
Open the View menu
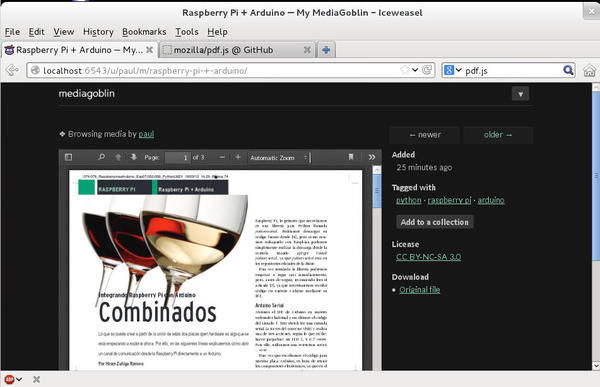coord(64,32)
